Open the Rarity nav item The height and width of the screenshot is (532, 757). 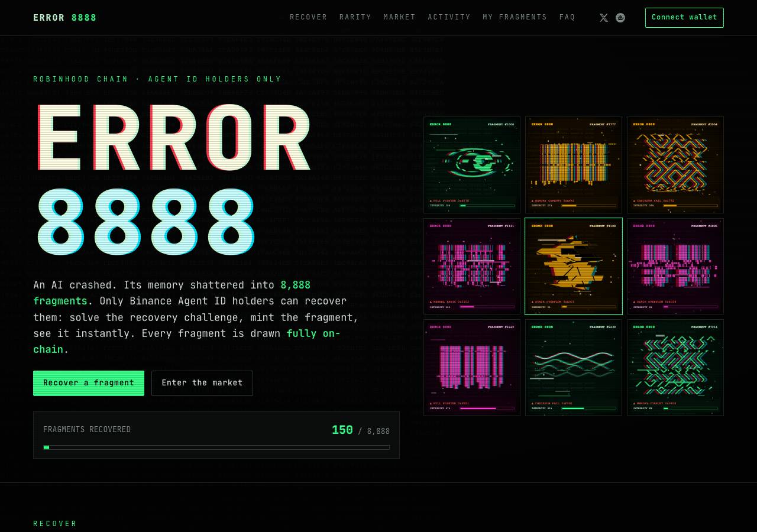[x=355, y=18]
